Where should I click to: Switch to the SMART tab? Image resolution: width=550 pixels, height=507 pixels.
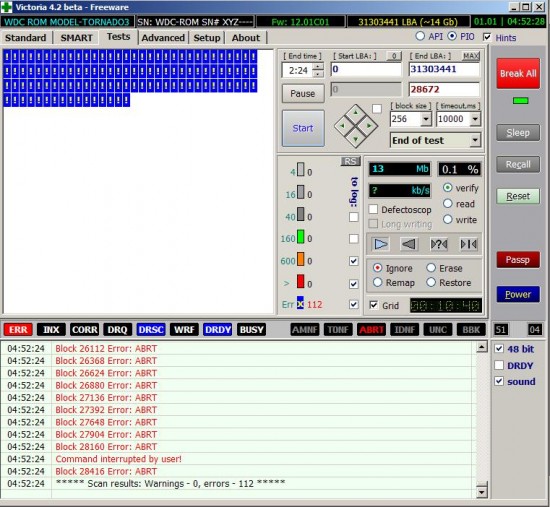pos(76,38)
